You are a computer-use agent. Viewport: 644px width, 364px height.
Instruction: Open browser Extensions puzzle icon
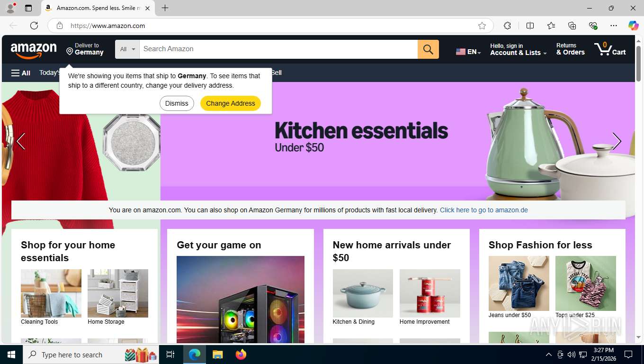[x=507, y=26]
